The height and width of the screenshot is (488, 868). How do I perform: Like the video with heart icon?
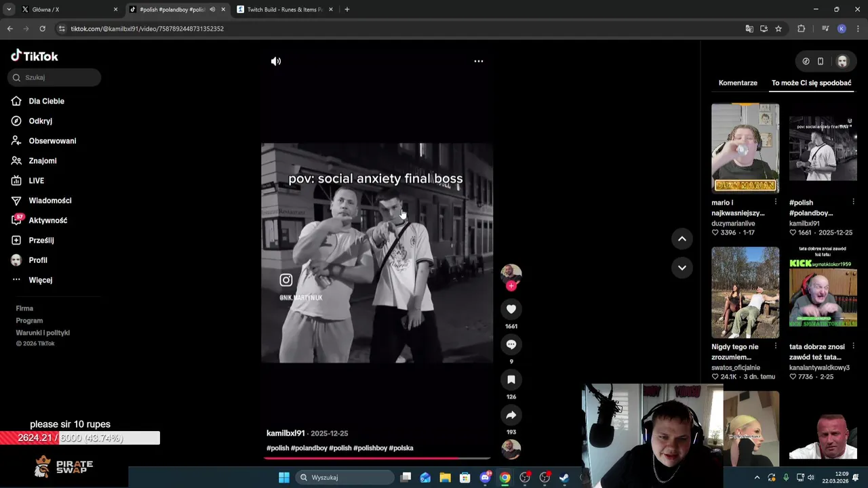511,309
